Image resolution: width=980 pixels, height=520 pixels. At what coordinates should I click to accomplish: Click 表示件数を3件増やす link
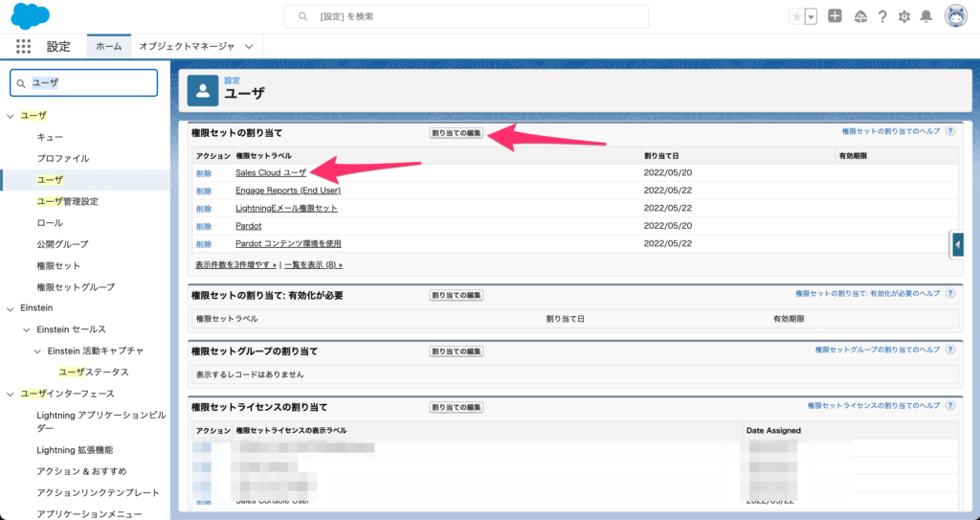point(235,264)
